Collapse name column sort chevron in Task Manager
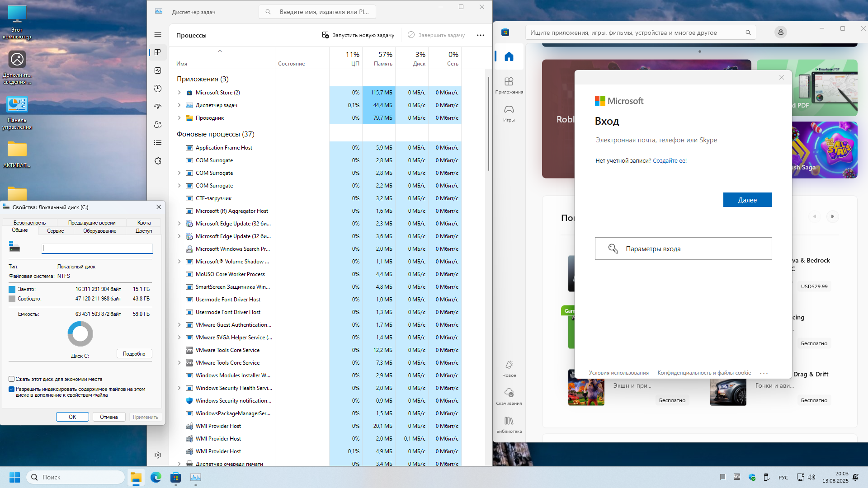The image size is (868, 488). coord(220,51)
